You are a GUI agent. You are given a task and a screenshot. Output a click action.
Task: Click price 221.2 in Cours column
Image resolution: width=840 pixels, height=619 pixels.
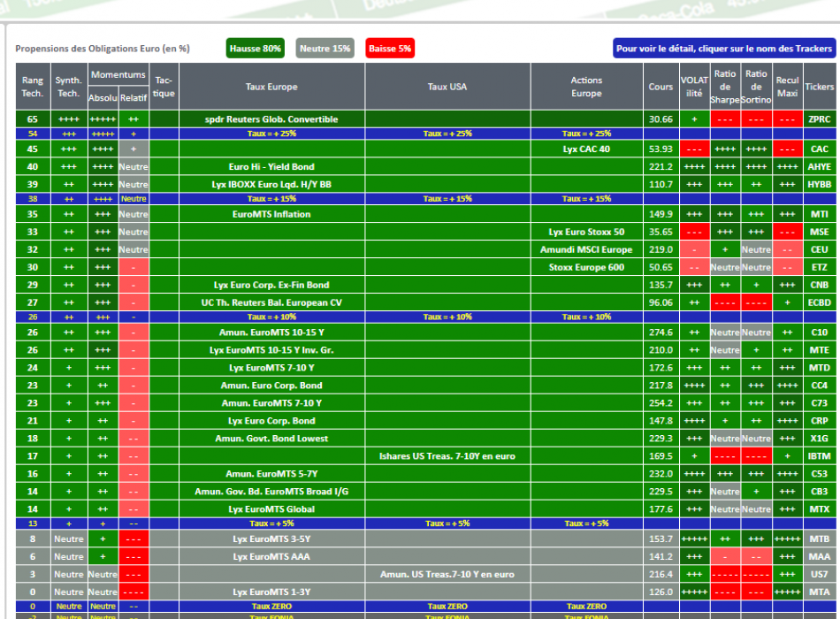(661, 166)
